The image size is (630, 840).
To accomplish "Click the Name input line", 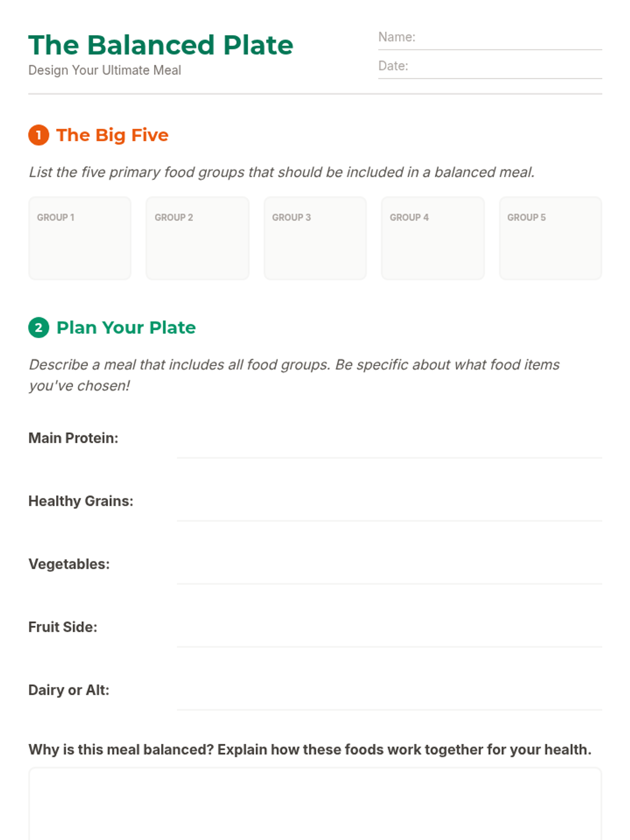I will [x=507, y=38].
